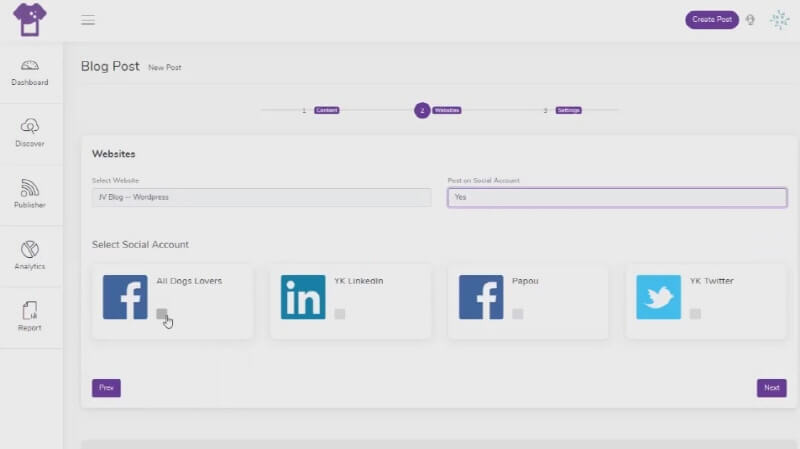The image size is (800, 449).
Task: Click the YK Twitter label
Action: (x=712, y=281)
